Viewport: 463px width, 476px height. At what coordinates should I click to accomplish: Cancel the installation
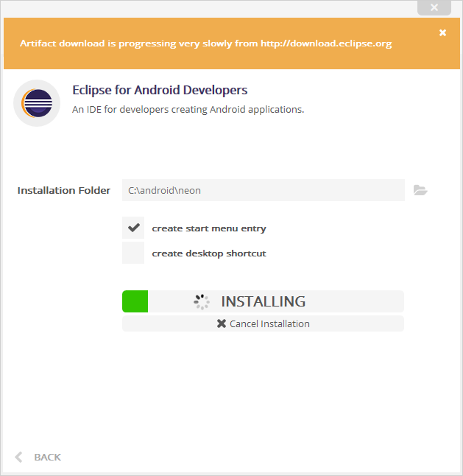pos(263,323)
